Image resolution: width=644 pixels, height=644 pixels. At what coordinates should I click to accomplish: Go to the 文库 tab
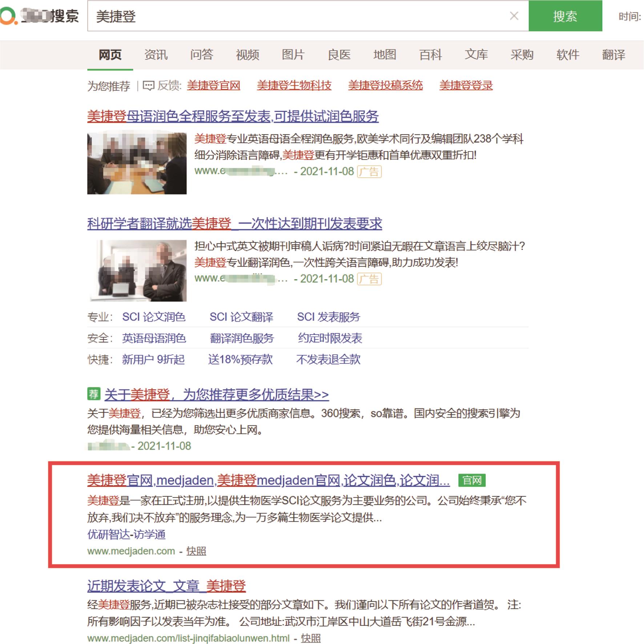(476, 55)
